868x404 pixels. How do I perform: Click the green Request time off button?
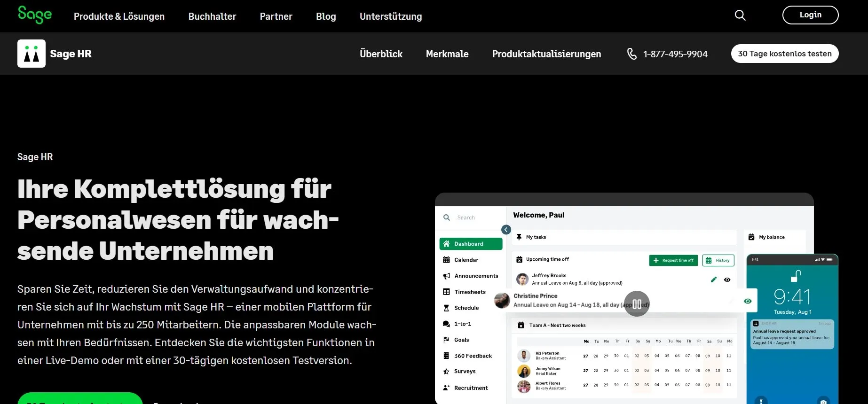click(x=673, y=260)
